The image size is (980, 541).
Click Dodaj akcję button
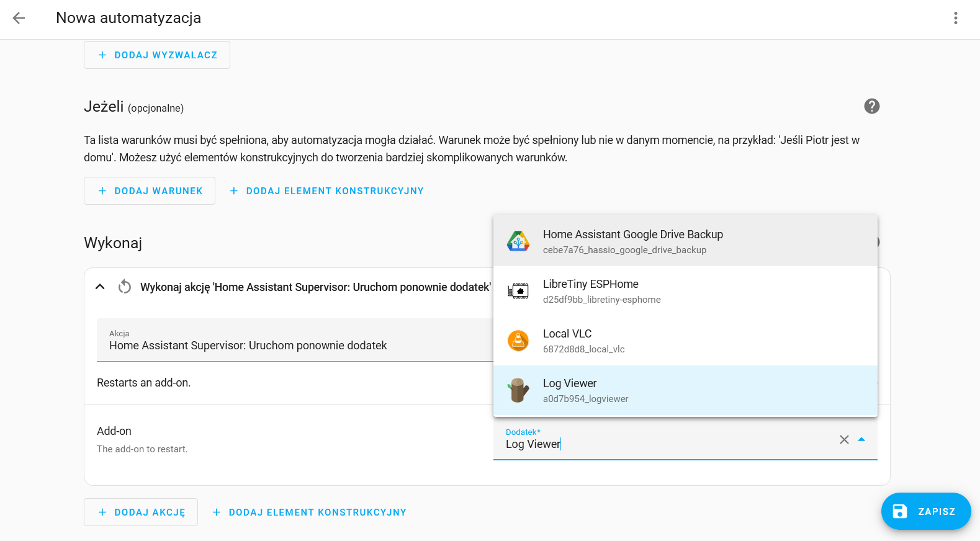tap(141, 512)
